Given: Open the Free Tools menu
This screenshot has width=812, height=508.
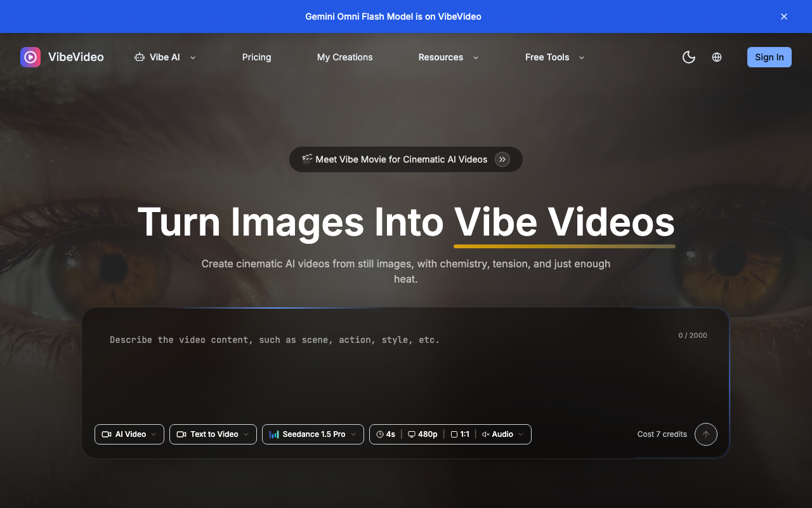Looking at the screenshot, I should click(x=554, y=57).
